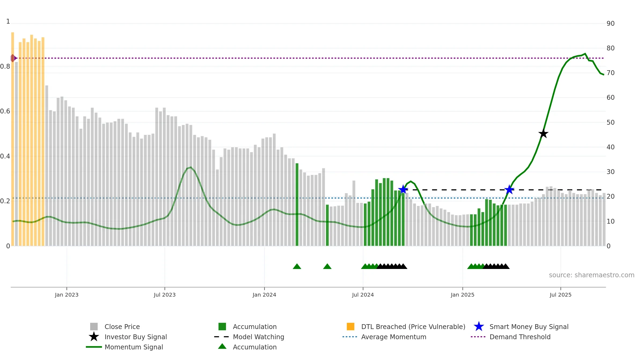Click the green Accumulation square legend swatch
Screen dimensions: 644x362
pos(222,327)
